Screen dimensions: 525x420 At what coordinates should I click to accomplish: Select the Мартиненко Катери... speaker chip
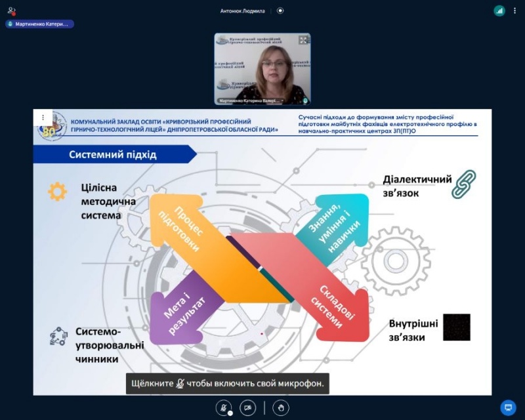(39, 24)
